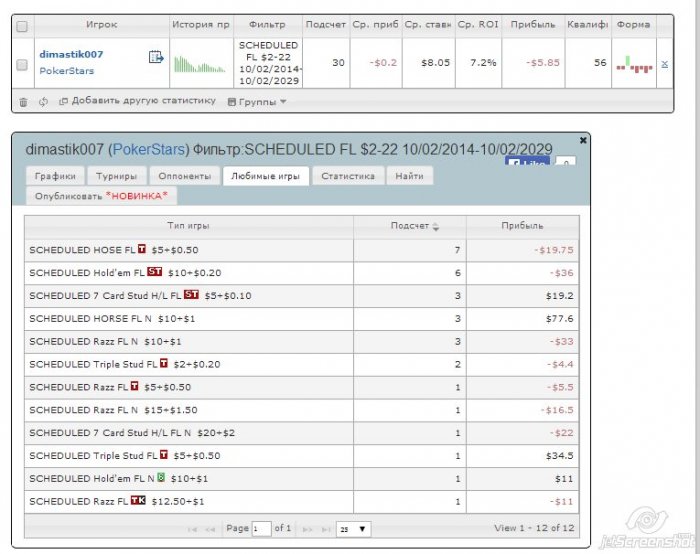This screenshot has width=700, height=554.
Task: Go to the previous page pager icon
Action: (x=210, y=529)
